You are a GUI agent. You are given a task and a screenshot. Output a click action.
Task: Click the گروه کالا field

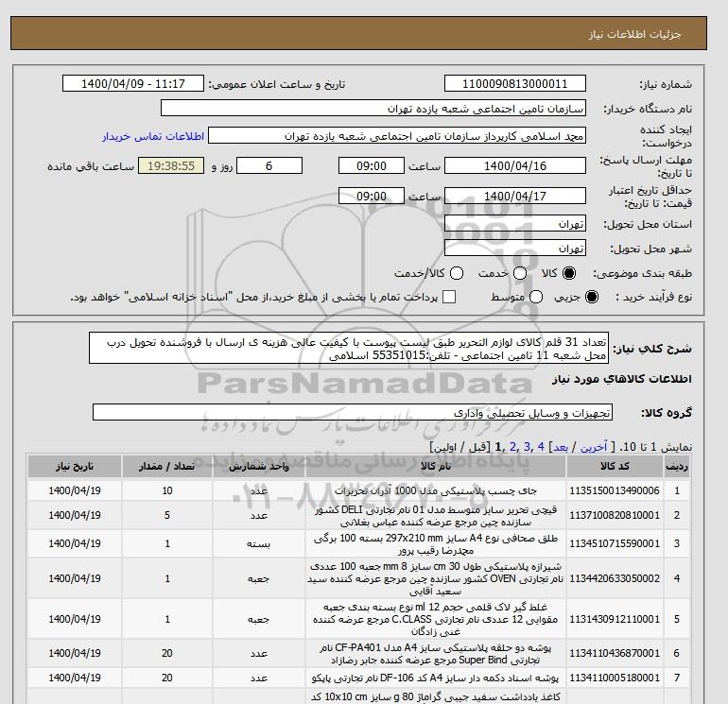coord(353,412)
